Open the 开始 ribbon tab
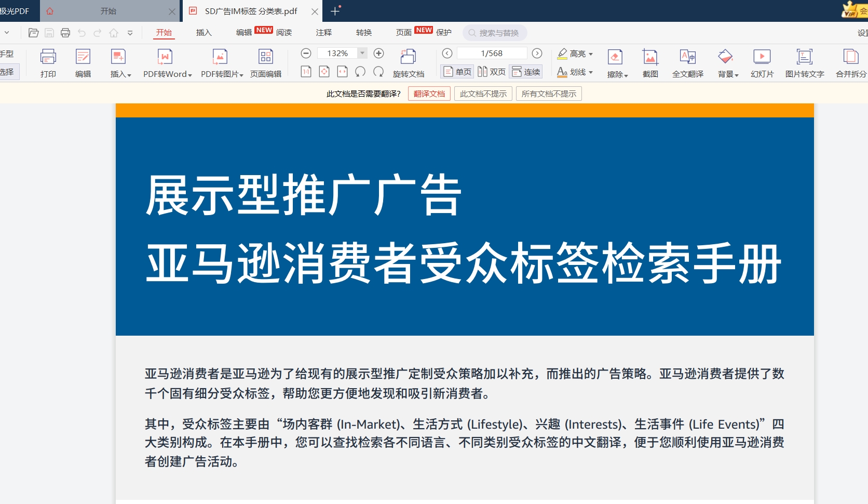 click(164, 32)
